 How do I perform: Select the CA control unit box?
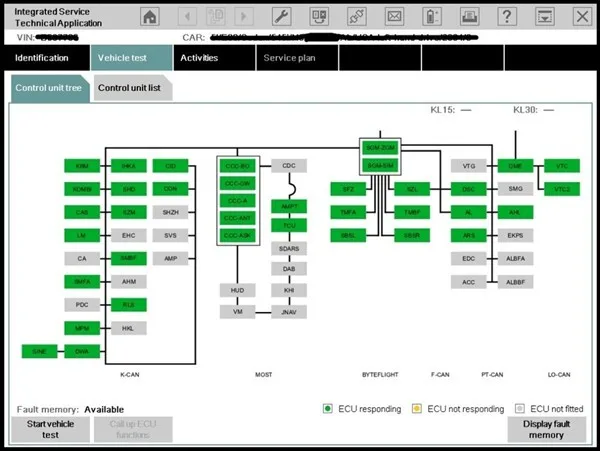tap(82, 259)
